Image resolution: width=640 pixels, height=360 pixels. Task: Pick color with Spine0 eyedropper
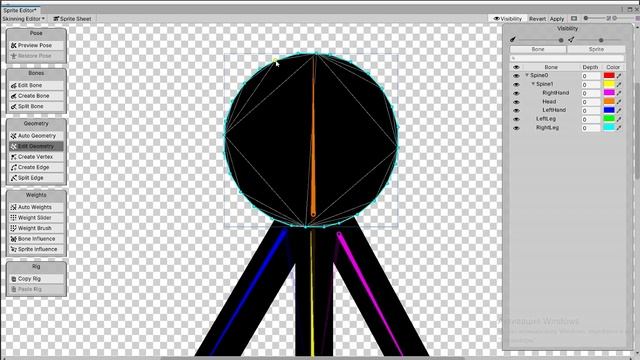(619, 76)
